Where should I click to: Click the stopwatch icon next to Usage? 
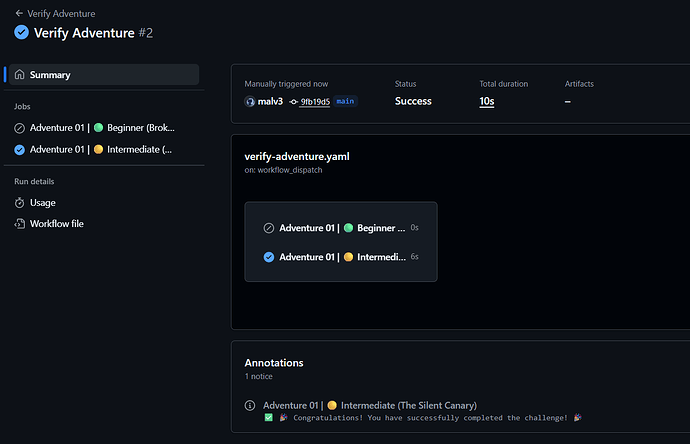[19, 202]
